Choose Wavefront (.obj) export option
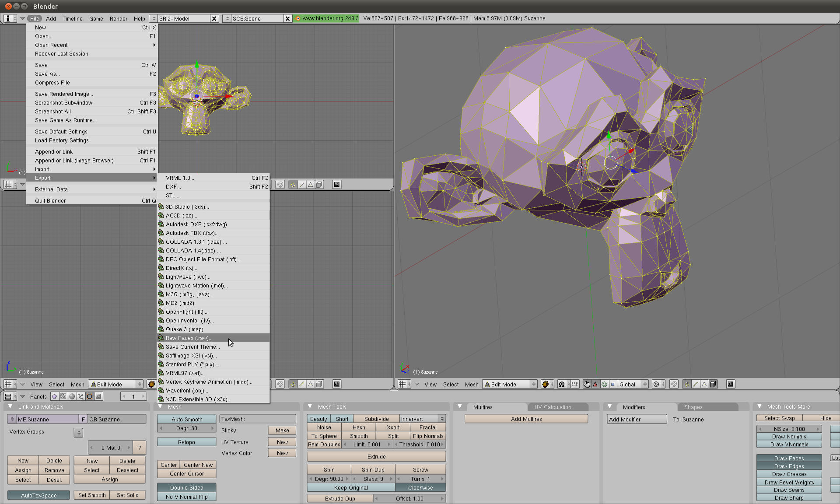The image size is (840, 504). point(213,391)
